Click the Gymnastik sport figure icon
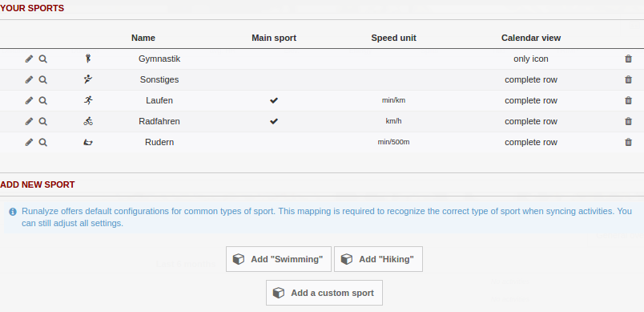The height and width of the screenshot is (312, 644). pos(87,59)
